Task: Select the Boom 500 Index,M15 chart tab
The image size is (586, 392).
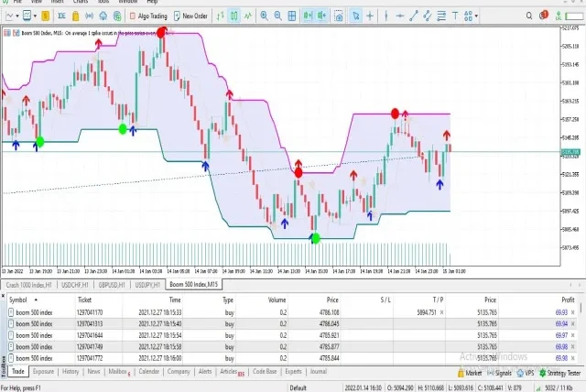Action: click(193, 285)
